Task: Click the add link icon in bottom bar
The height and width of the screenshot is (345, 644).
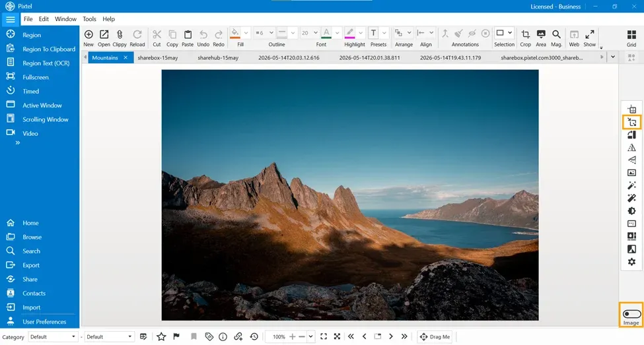Action: click(238, 337)
